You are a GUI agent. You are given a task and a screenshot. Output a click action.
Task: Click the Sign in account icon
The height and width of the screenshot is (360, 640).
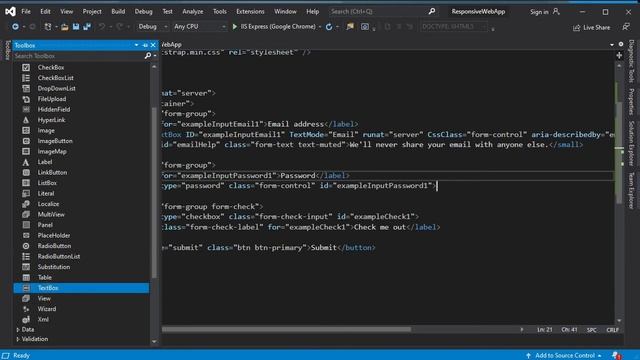556,11
